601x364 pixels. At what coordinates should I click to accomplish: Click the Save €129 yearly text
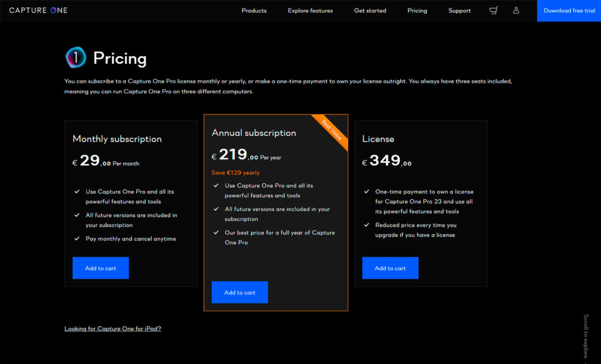coord(235,173)
